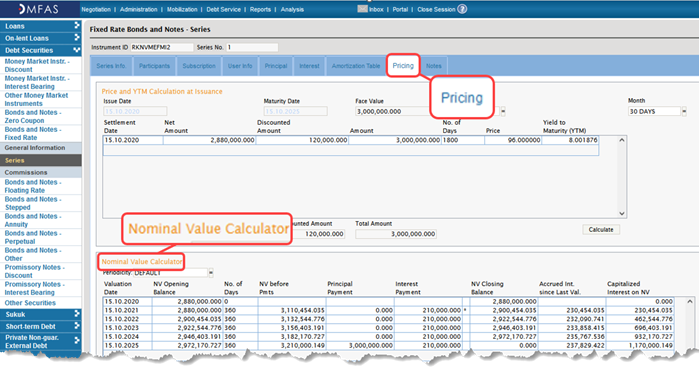Expand Private Non-guar. External Debt section
699x367 pixels.
77,341
